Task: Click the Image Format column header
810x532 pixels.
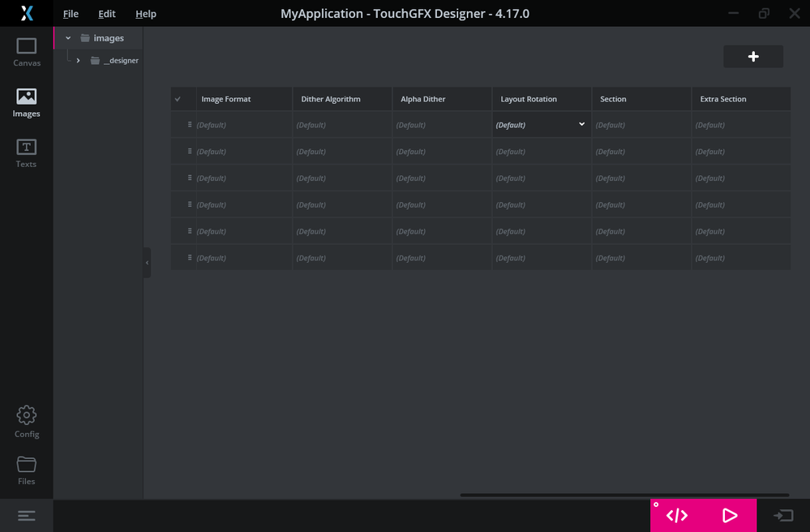Action: point(244,99)
